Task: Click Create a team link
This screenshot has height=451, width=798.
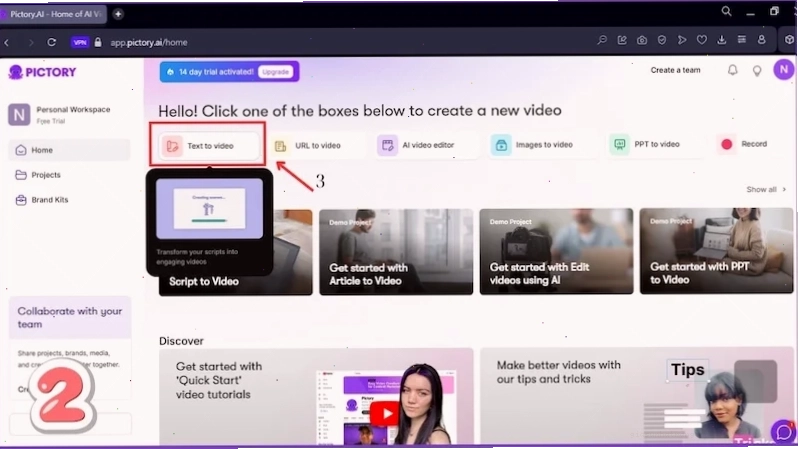Action: (x=675, y=70)
